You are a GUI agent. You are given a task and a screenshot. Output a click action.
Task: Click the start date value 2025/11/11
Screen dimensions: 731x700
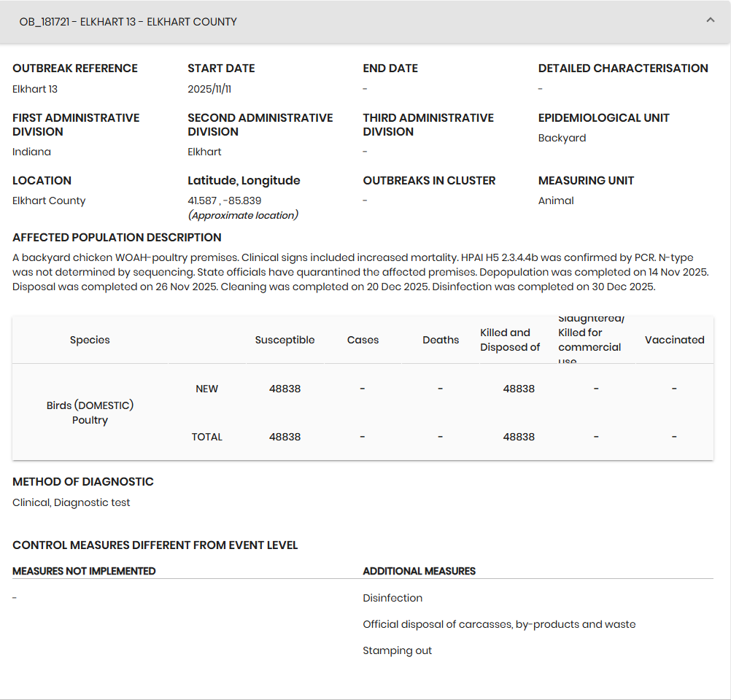pos(209,89)
